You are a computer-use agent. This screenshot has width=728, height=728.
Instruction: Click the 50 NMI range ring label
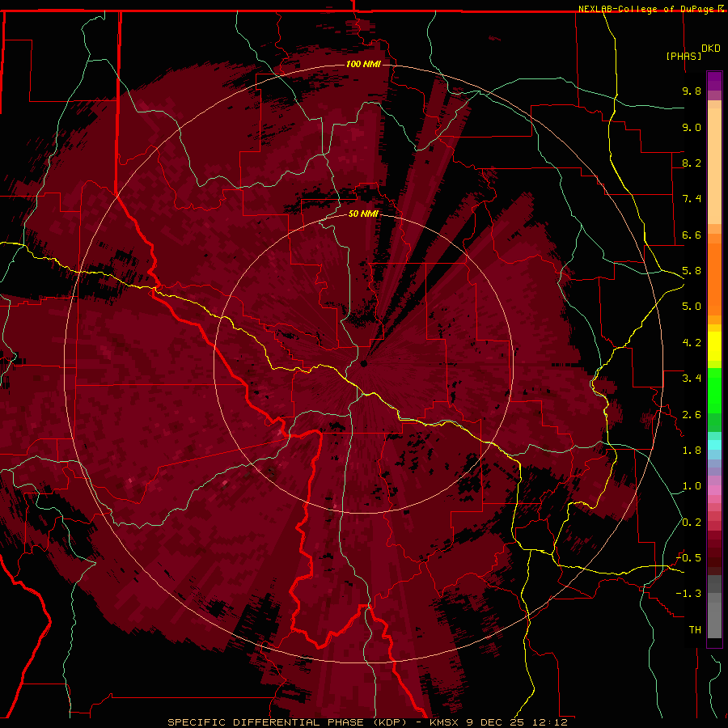(363, 214)
